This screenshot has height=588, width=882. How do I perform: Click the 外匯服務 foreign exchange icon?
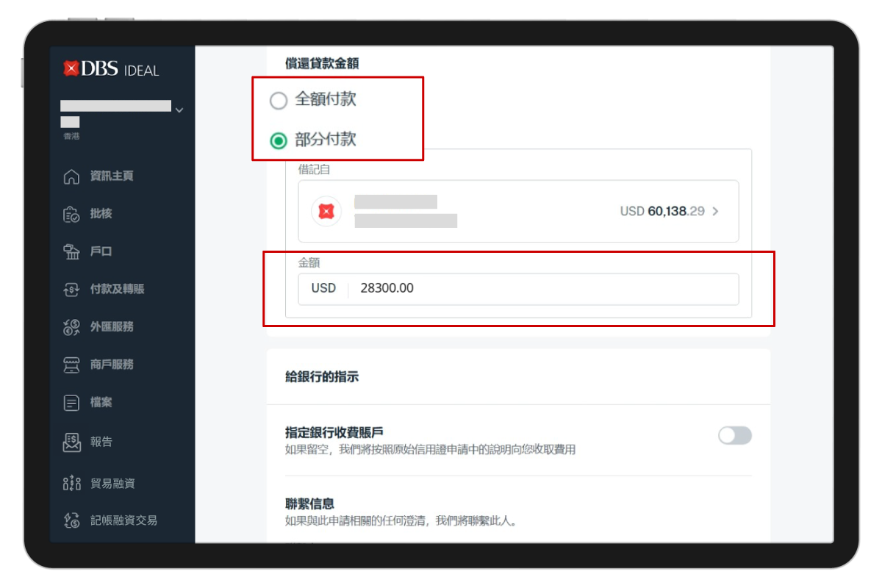click(71, 327)
